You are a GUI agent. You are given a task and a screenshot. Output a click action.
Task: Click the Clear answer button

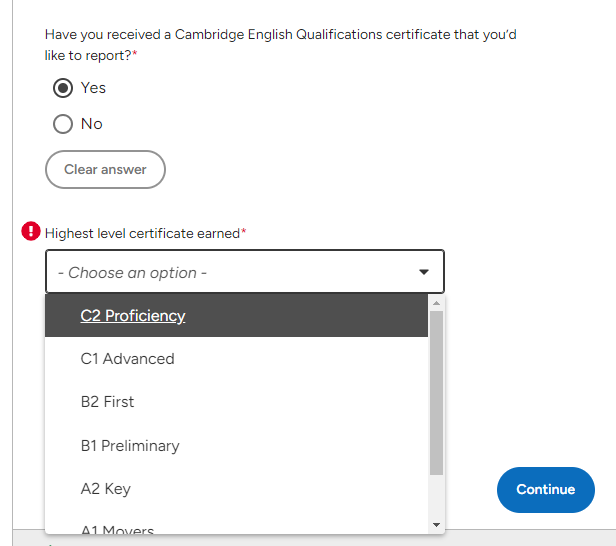click(105, 169)
